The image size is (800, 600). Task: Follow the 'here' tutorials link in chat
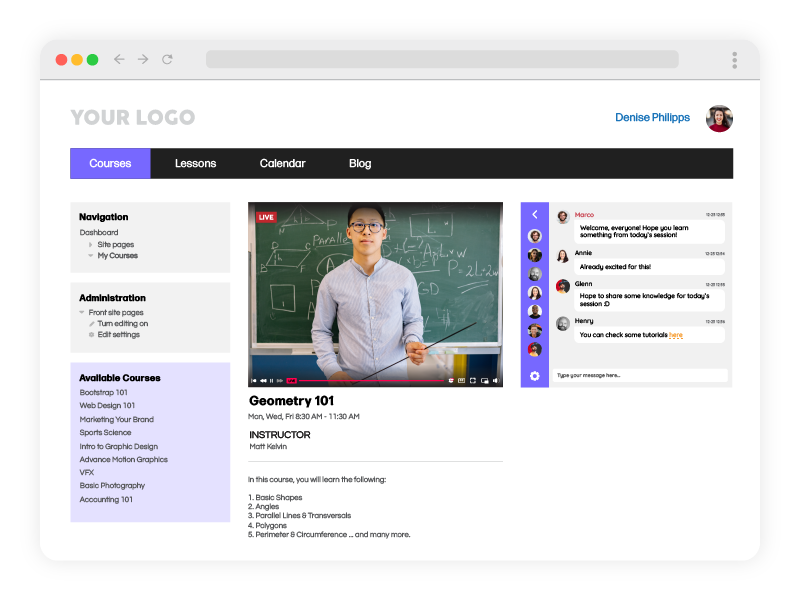pos(676,335)
